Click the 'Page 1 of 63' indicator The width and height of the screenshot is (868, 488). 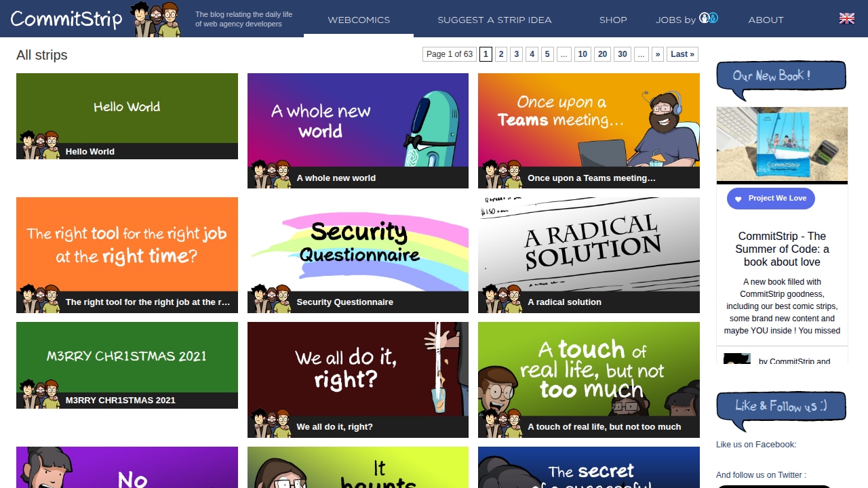click(450, 54)
